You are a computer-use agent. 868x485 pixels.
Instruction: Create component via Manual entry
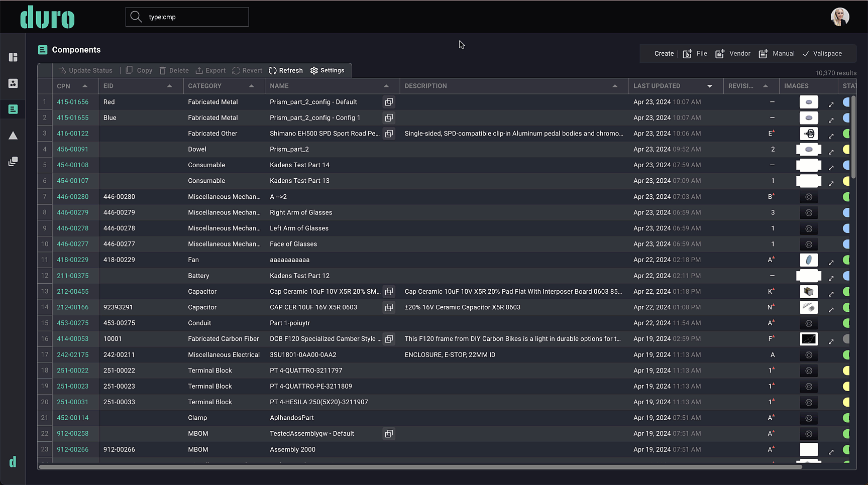click(777, 54)
